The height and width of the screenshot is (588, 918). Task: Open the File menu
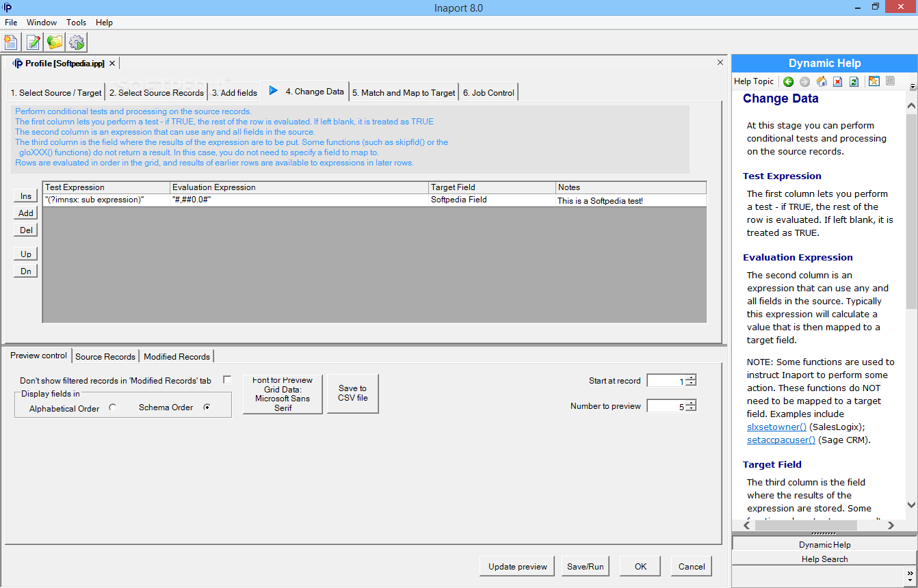(x=11, y=23)
